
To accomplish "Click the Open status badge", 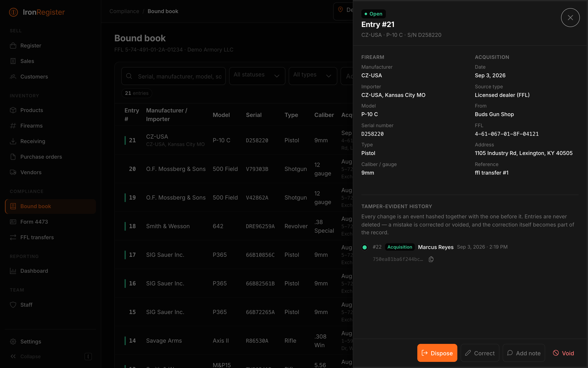I will tap(373, 14).
